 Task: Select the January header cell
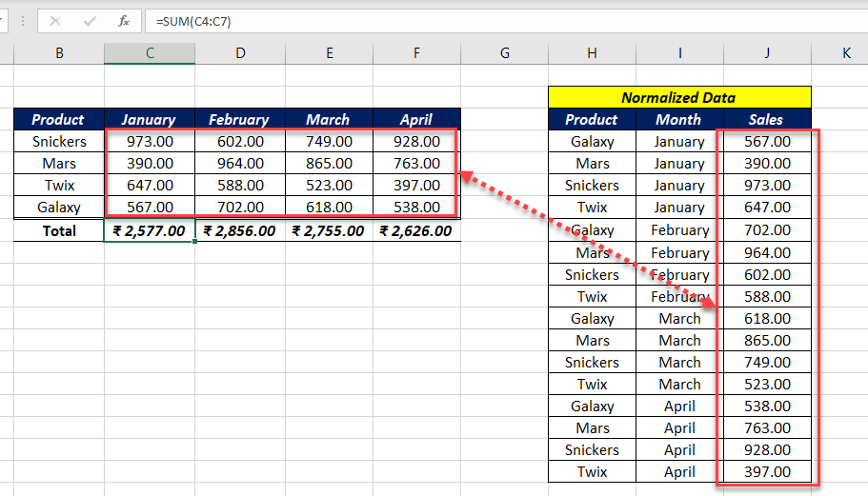pos(150,119)
